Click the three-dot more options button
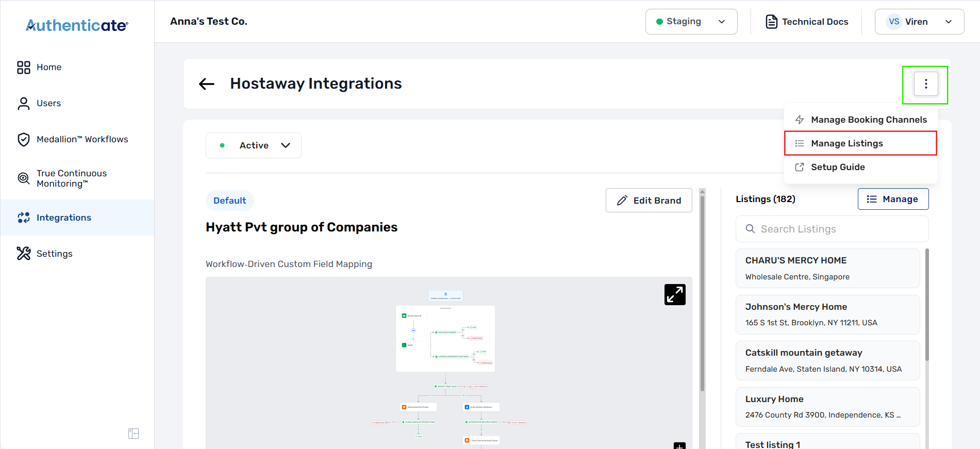980x449 pixels. (926, 84)
